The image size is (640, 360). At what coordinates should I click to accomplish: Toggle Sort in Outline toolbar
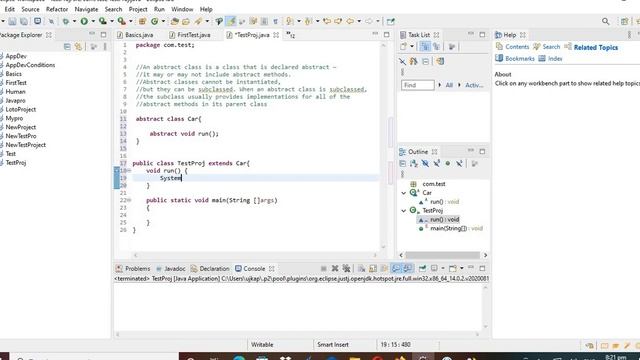[x=414, y=164]
